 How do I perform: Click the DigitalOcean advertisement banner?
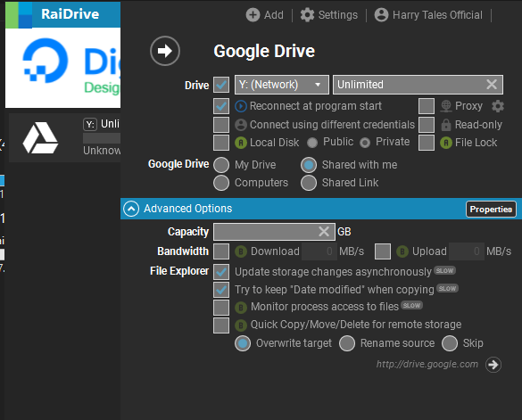[x=63, y=68]
